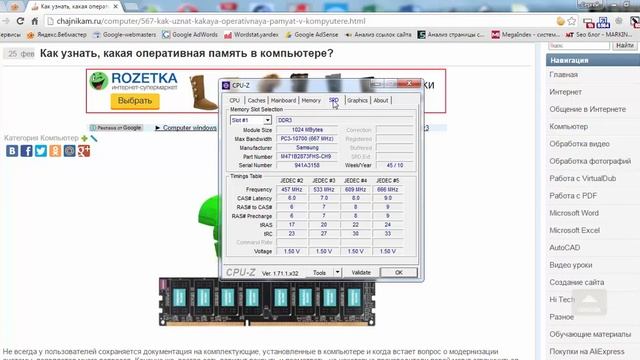Image resolution: width=640 pixels, height=360 pixels.
Task: Open Работа с VirtualDub link
Action: [x=582, y=179]
